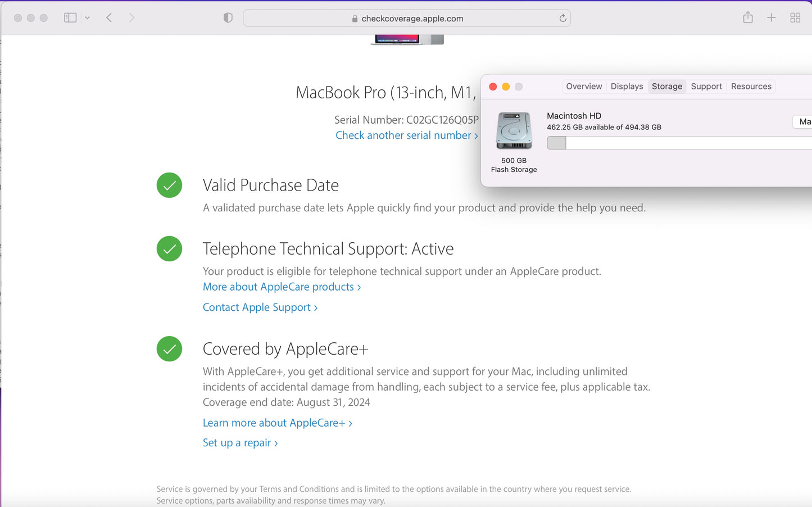Open More about AppleCare products link
The height and width of the screenshot is (507, 812).
(x=282, y=287)
